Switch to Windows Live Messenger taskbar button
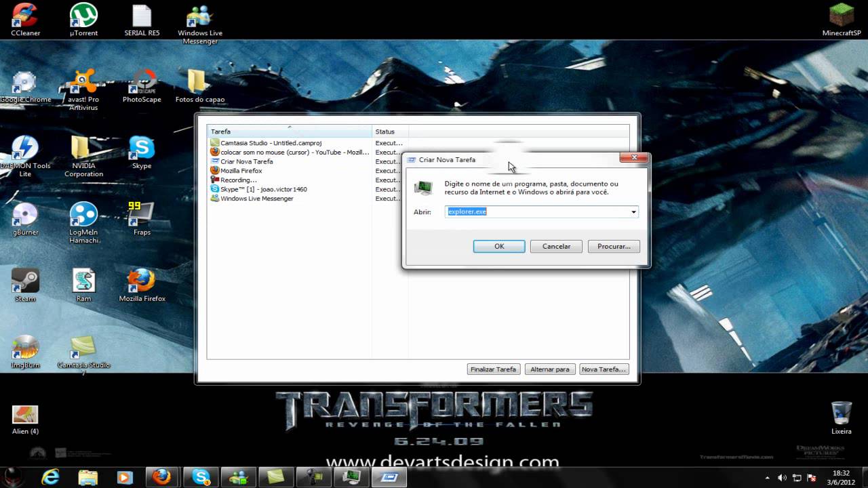The height and width of the screenshot is (488, 868). [x=239, y=477]
